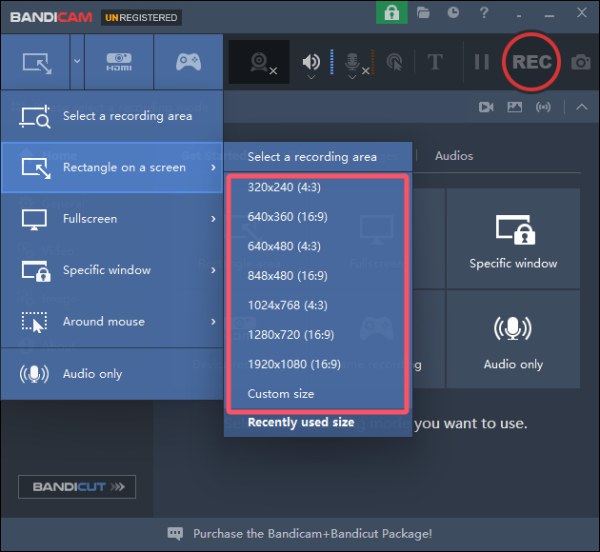The height and width of the screenshot is (552, 600).
Task: Toggle speaker sound recording
Action: 311,61
